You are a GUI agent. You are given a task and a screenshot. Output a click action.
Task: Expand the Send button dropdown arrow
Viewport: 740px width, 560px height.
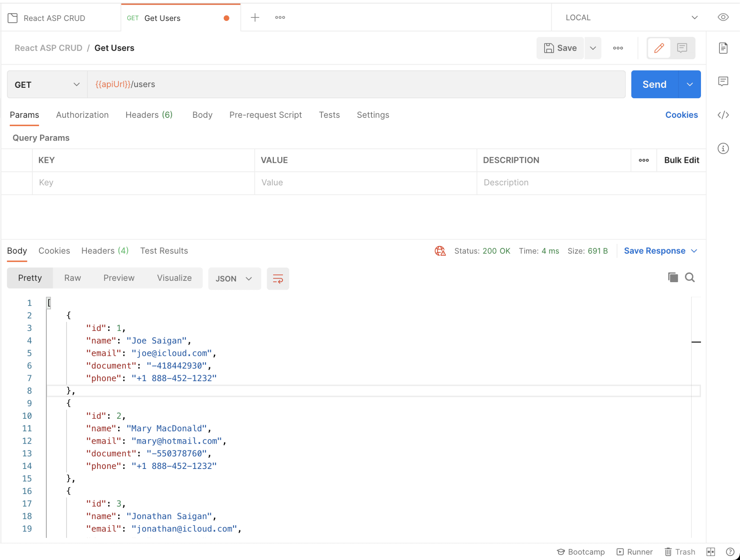690,85
